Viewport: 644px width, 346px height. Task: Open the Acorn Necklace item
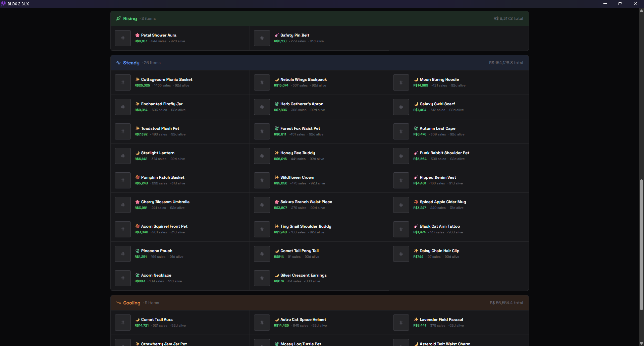(180, 278)
